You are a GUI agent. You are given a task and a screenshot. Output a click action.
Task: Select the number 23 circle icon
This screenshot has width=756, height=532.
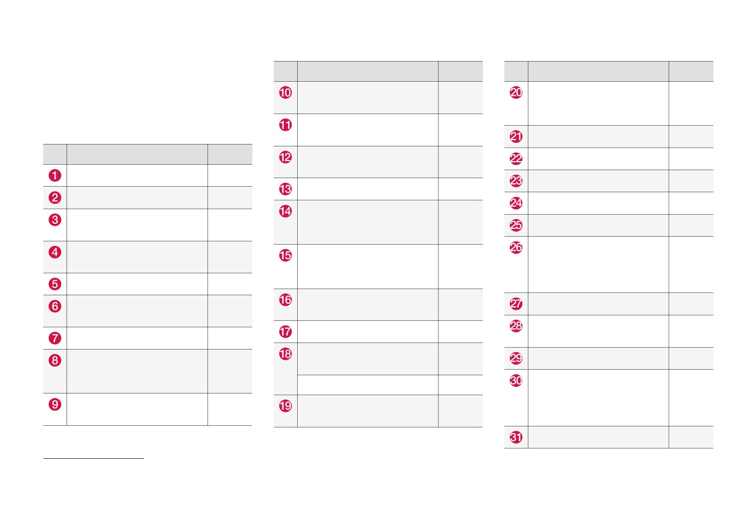tap(516, 181)
